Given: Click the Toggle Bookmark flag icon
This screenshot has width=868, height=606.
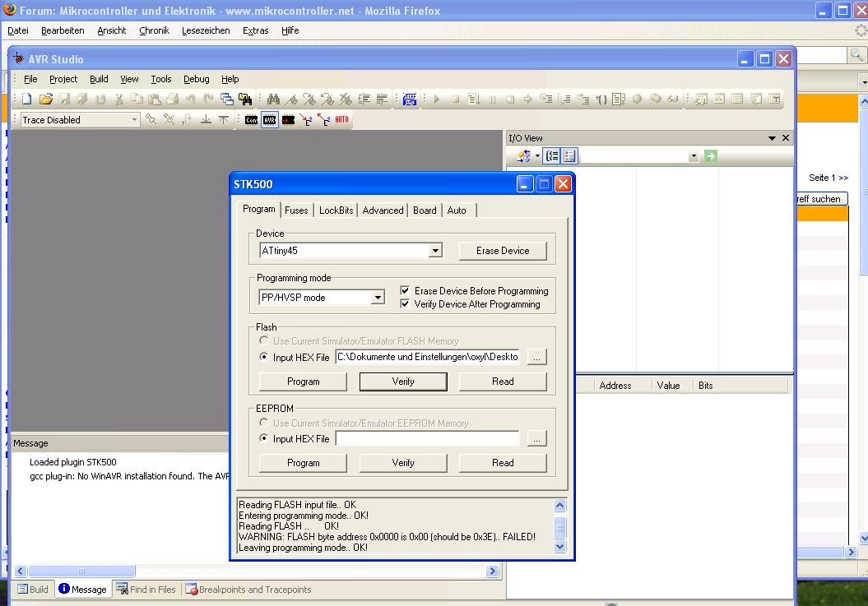Looking at the screenshot, I should 291,99.
